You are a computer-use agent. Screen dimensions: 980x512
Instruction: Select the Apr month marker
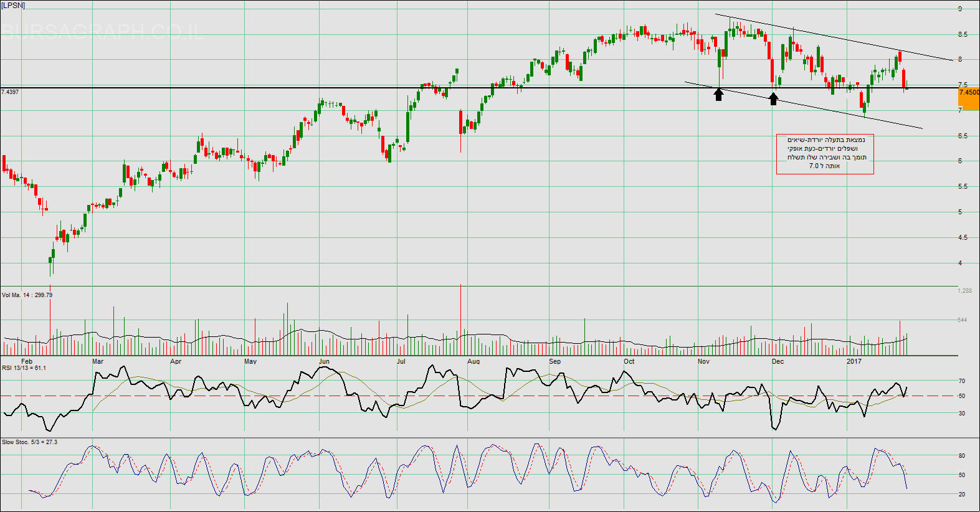[x=176, y=361]
